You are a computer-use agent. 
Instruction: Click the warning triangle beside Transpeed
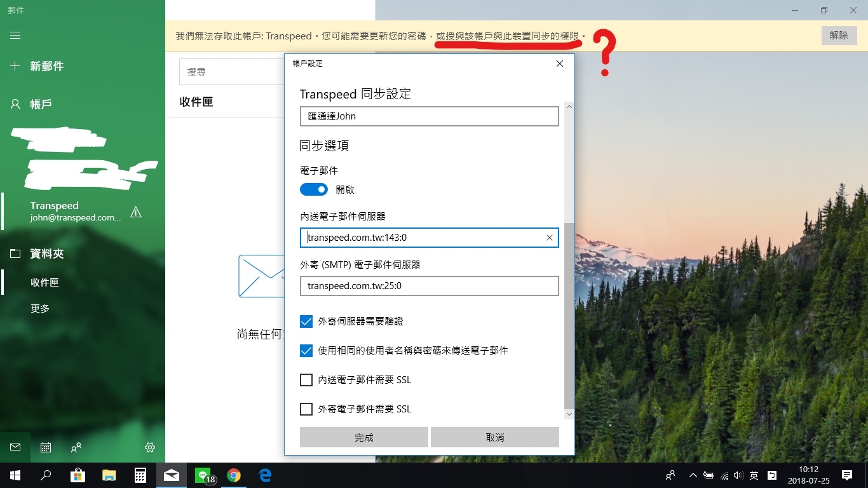[x=136, y=212]
